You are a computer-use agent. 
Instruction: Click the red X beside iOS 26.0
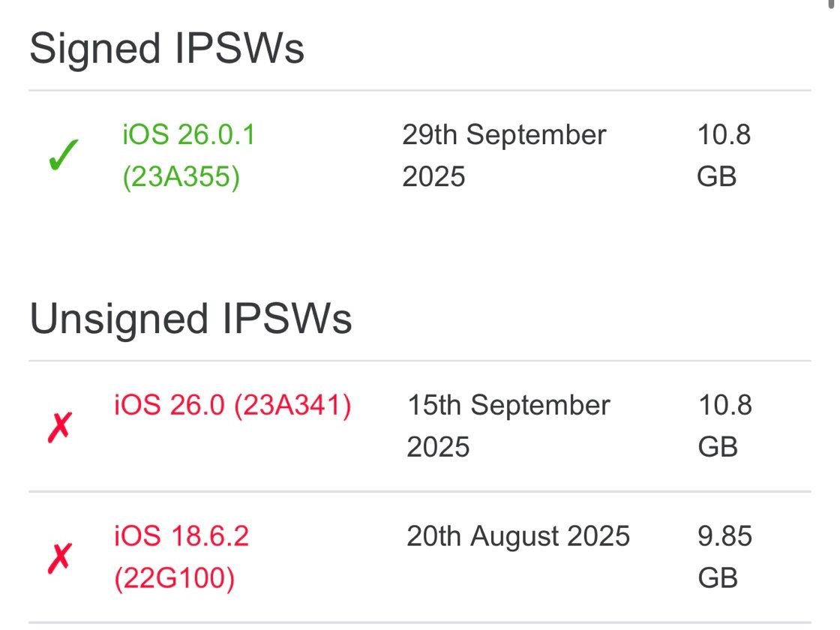(60, 427)
